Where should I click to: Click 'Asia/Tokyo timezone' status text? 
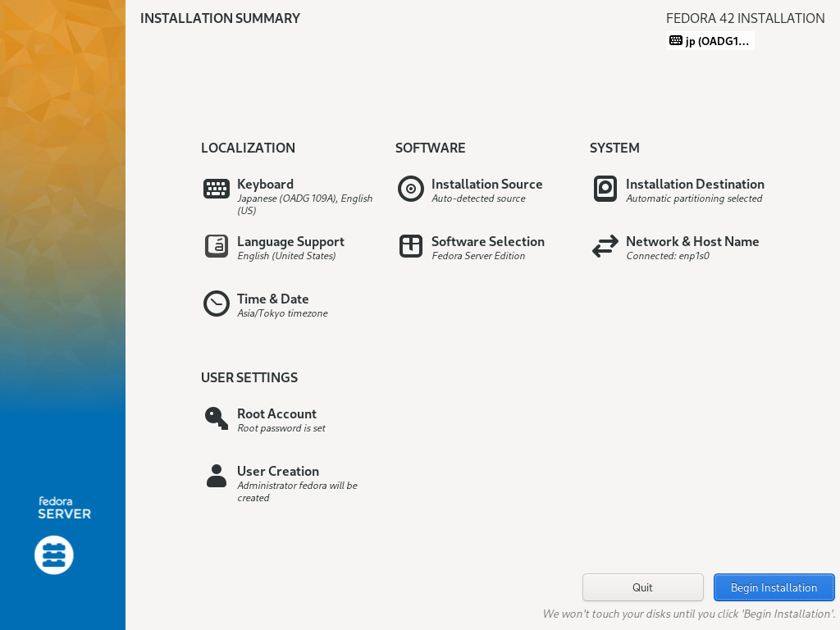(282, 313)
